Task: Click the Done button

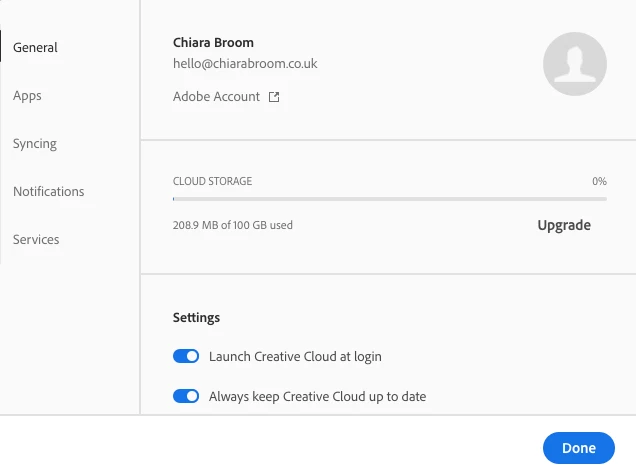Action: click(x=579, y=448)
